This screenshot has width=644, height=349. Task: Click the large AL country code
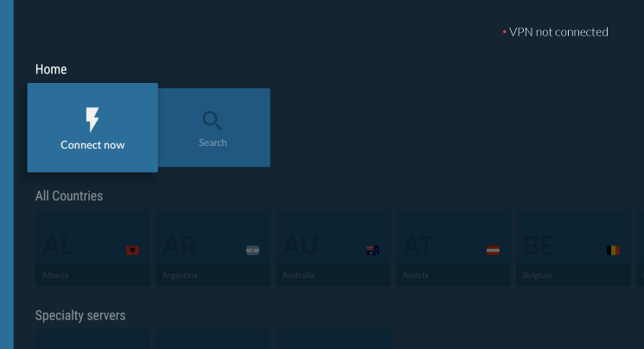click(x=59, y=246)
